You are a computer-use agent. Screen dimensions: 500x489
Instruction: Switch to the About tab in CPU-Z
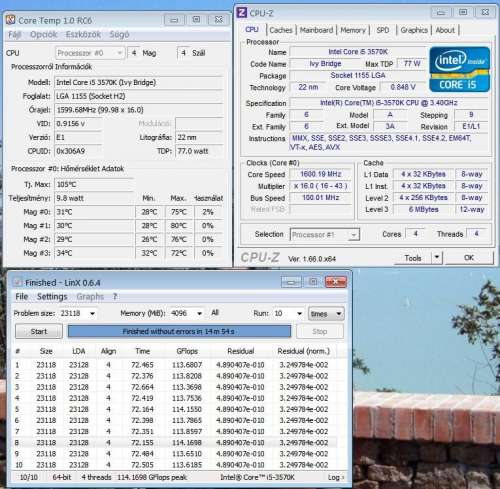(x=445, y=30)
